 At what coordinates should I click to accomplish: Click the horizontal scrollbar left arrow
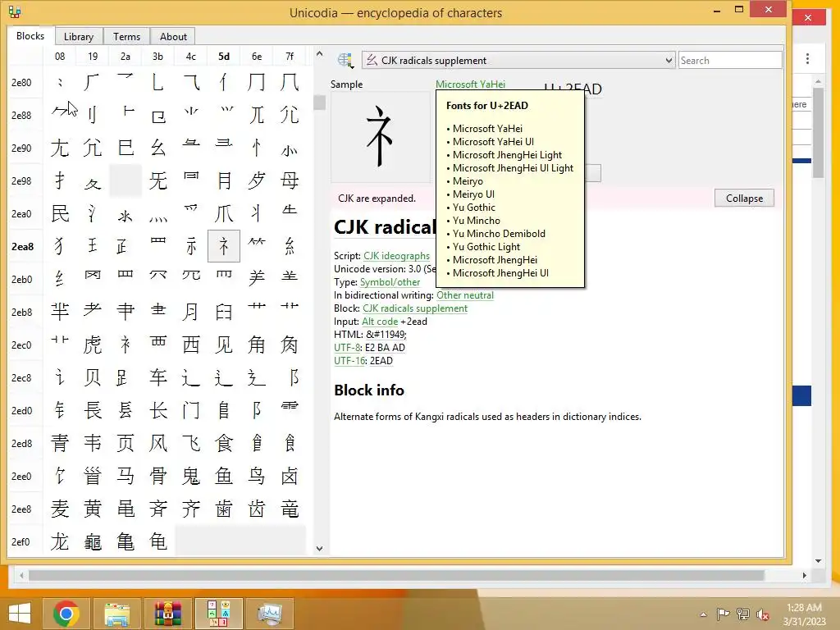[21, 575]
